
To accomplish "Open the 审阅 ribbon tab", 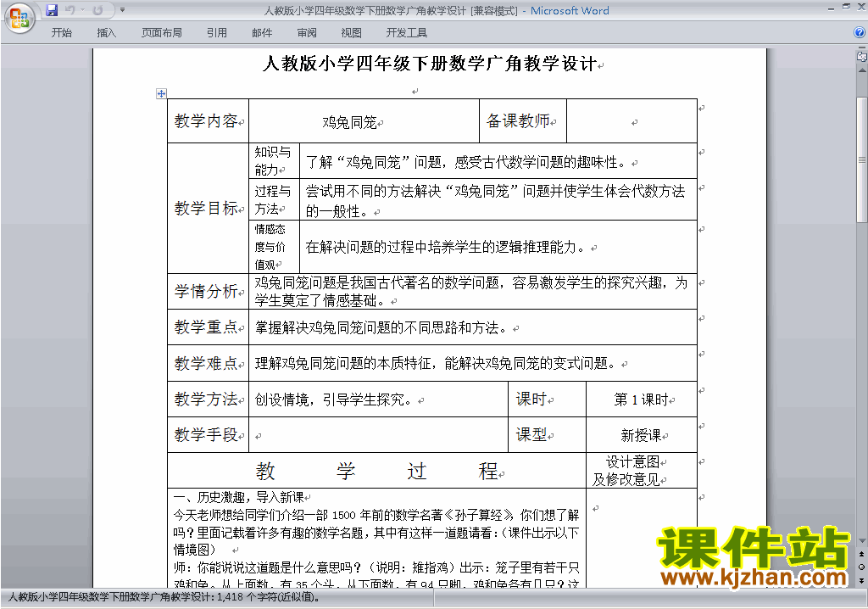I will pos(307,33).
